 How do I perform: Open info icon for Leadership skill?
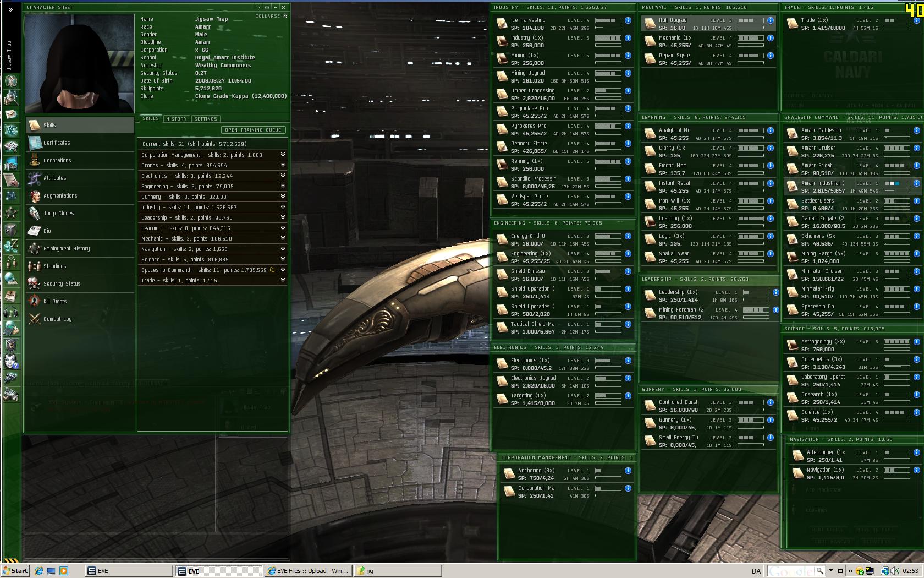[x=776, y=292]
